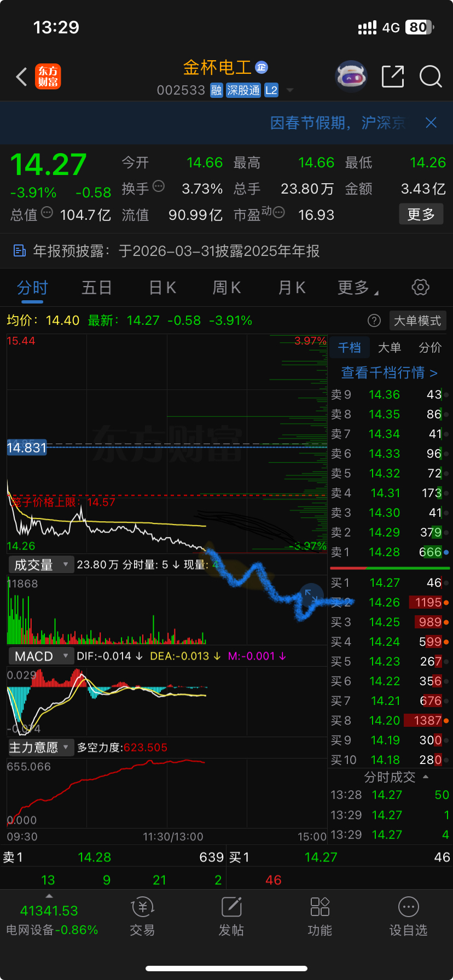453x980 pixels.
Task: Expand index ticker above 41341.53
Action: coord(49,896)
